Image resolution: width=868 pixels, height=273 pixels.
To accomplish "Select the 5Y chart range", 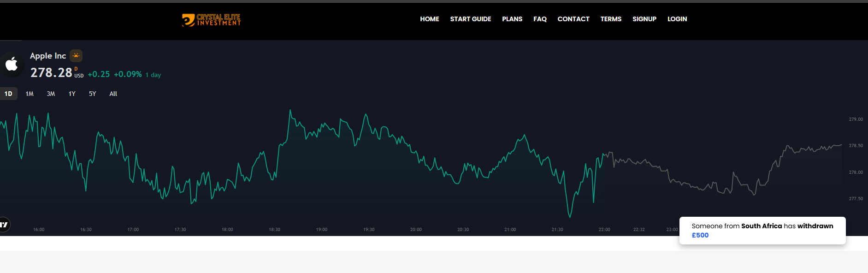I will point(92,94).
